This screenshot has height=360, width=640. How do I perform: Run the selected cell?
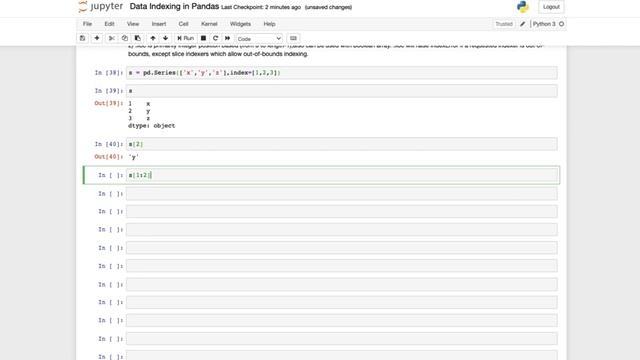186,38
